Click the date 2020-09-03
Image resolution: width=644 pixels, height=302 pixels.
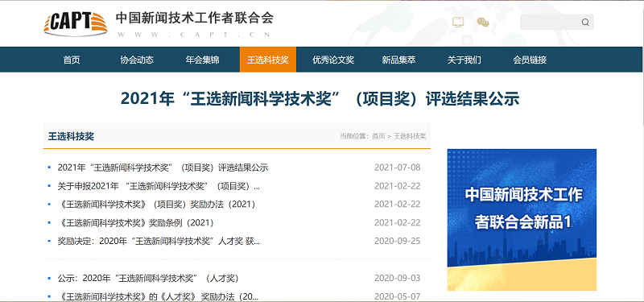[398, 278]
